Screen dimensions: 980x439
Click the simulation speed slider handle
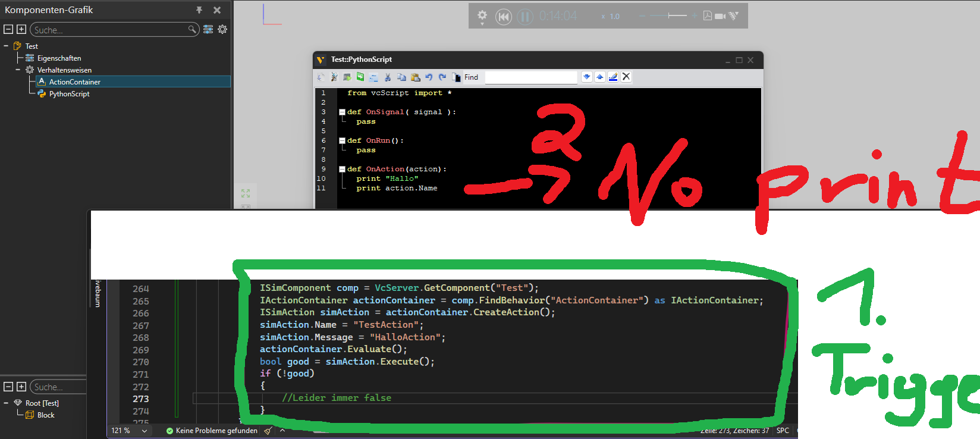(669, 16)
